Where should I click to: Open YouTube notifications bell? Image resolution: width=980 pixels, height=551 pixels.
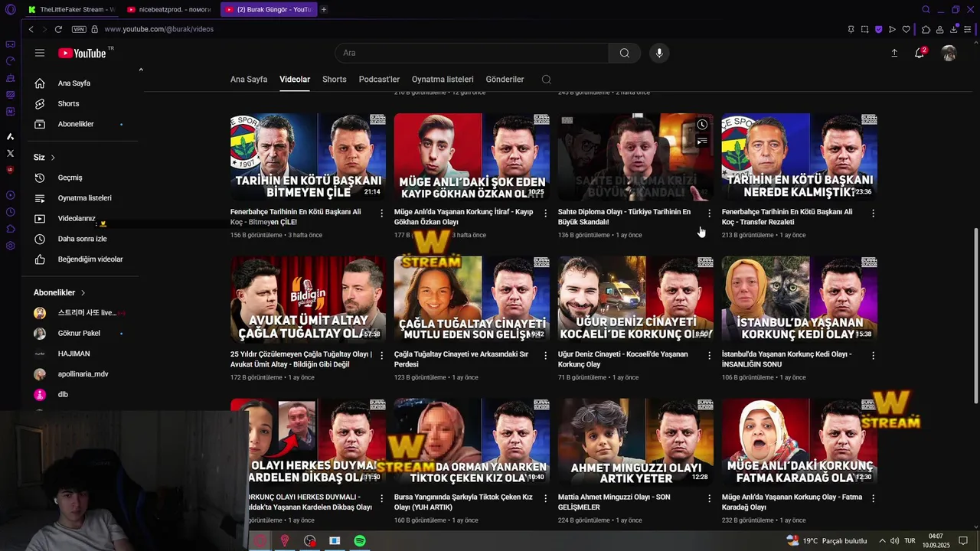920,53
